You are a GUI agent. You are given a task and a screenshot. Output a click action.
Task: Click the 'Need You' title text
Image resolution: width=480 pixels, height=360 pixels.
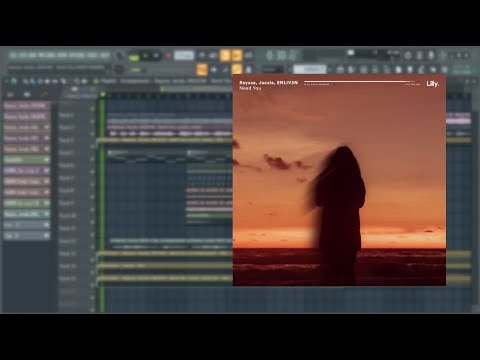(250, 88)
